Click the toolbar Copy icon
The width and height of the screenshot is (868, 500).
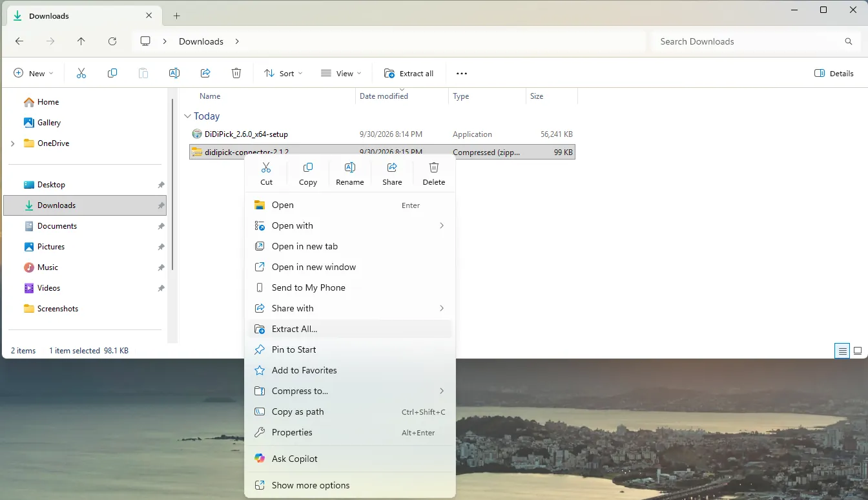coord(112,73)
